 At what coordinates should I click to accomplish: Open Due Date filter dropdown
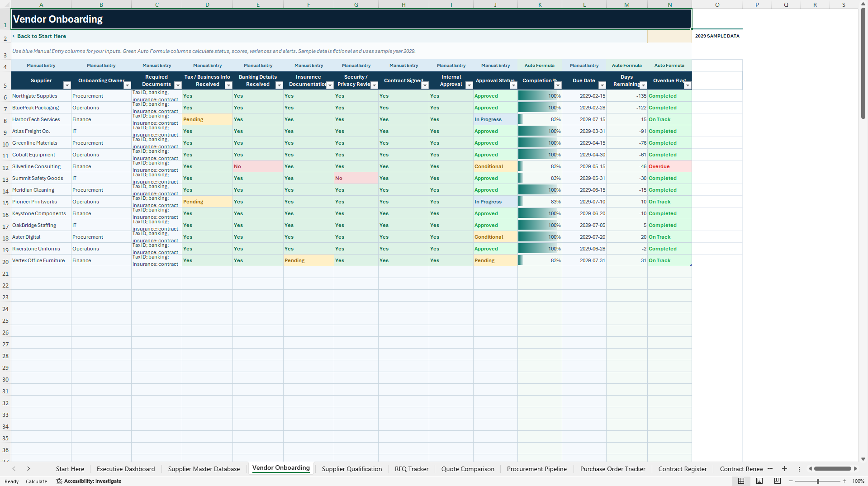click(602, 85)
